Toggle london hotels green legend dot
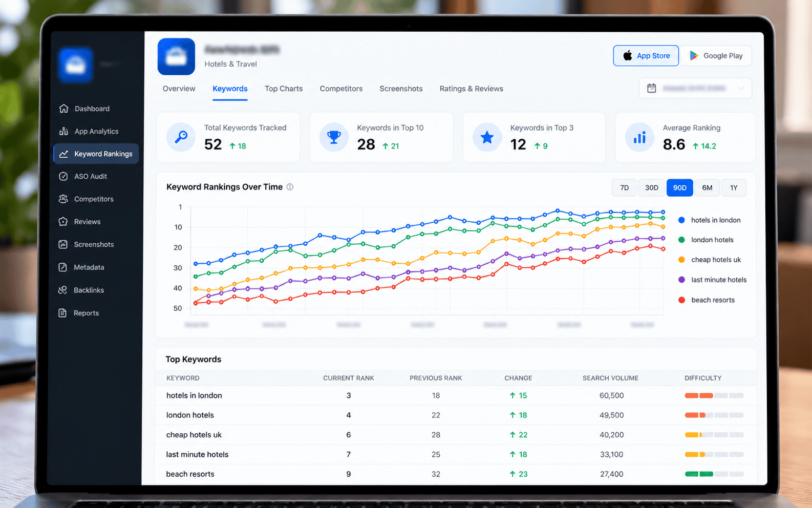812x508 pixels. [x=681, y=240]
